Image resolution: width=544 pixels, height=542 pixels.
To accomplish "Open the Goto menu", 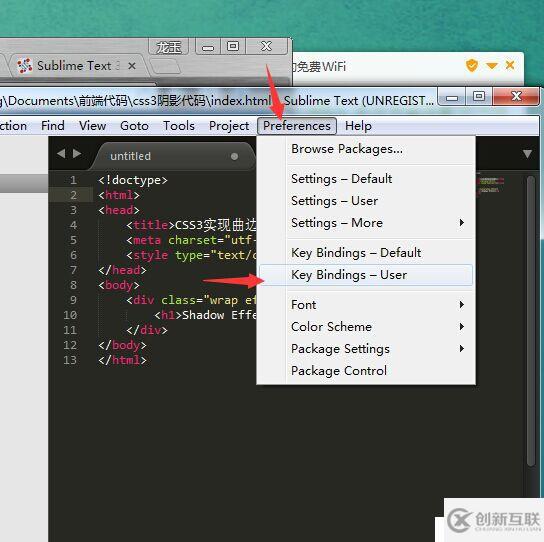I will point(134,126).
